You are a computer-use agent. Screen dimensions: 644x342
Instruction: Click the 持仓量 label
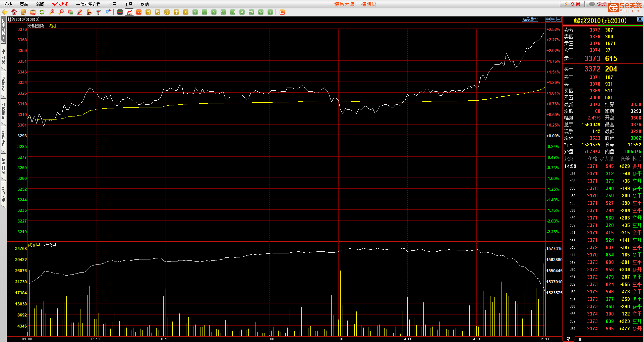[x=50, y=245]
